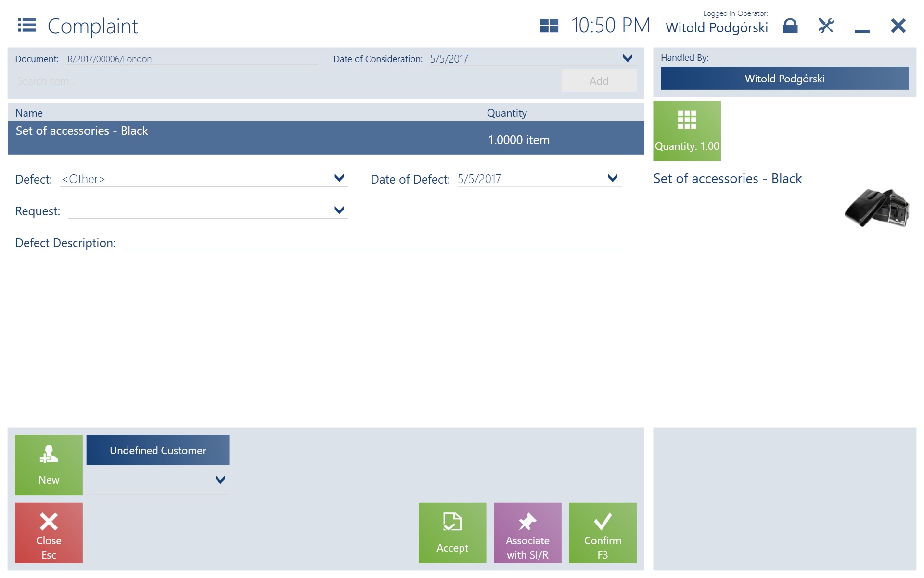Click the Witold Podgórski Handled By button
The height and width of the screenshot is (578, 924).
784,79
